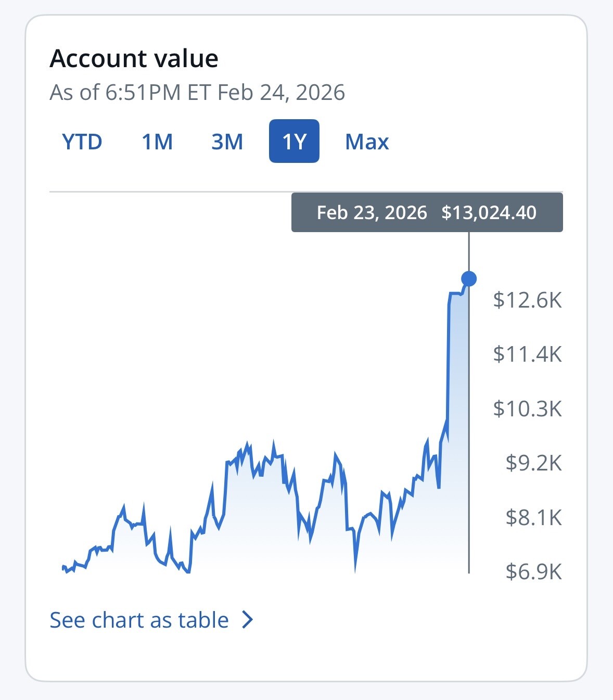Click the Feb 23, 2026 tooltip date

pyautogui.click(x=372, y=213)
